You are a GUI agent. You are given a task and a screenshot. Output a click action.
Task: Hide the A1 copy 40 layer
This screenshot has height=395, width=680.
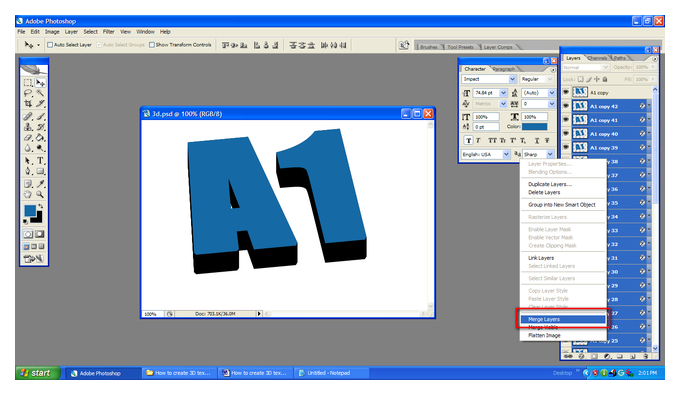tap(566, 134)
